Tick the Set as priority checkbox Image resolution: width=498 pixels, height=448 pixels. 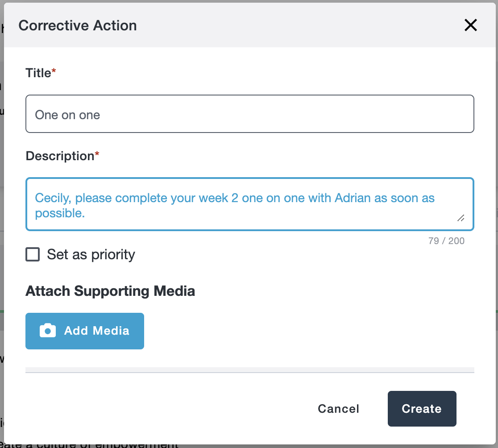(33, 254)
